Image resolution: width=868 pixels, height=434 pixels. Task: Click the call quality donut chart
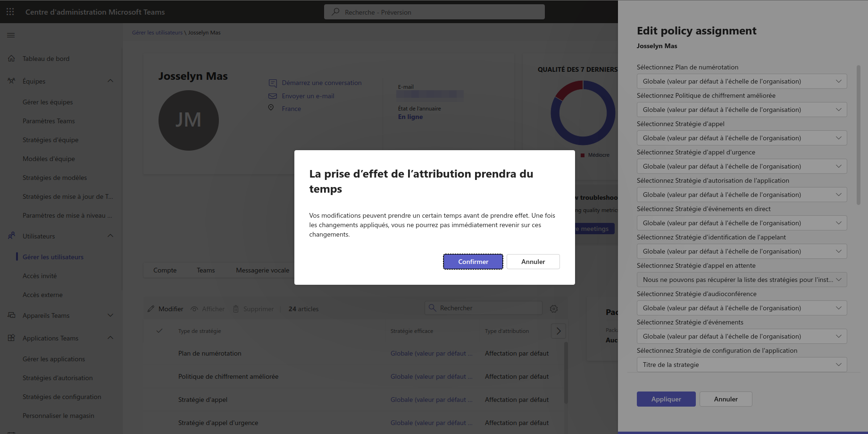tap(583, 113)
